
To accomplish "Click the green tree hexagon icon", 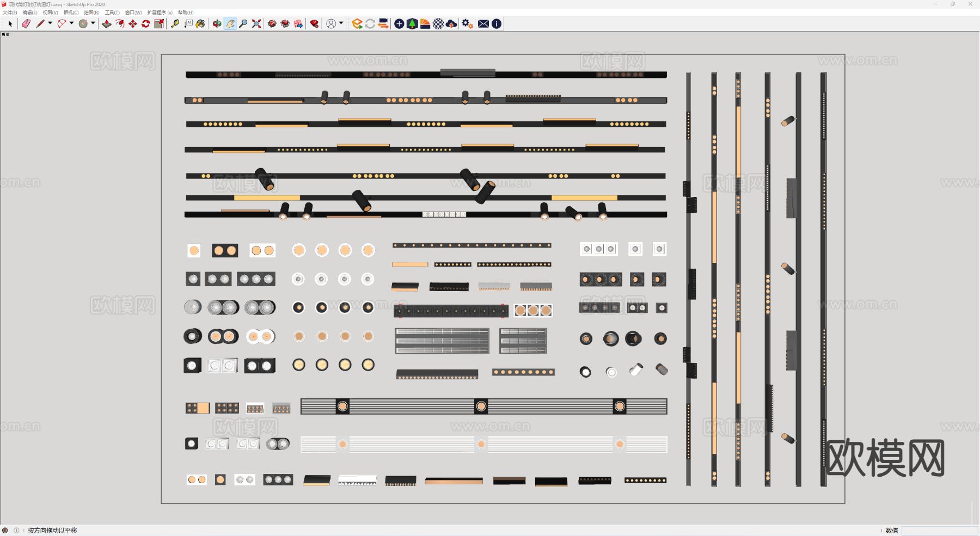I will [x=412, y=24].
